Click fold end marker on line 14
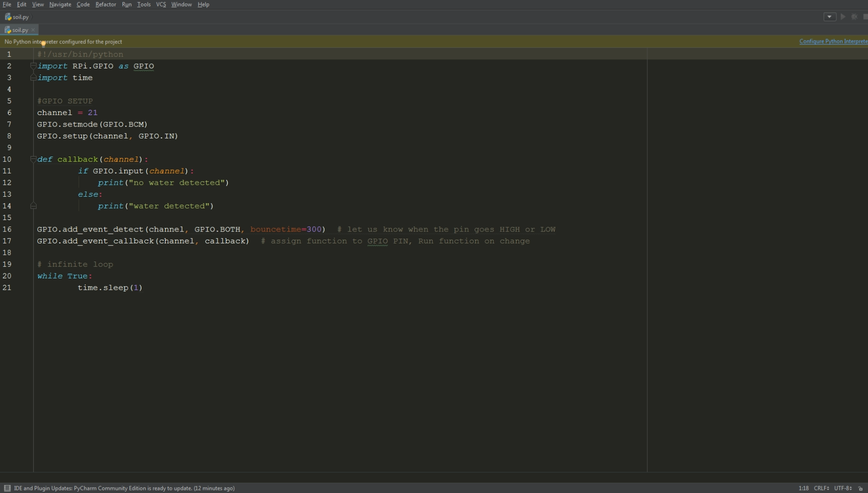The width and height of the screenshot is (868, 493). [33, 206]
